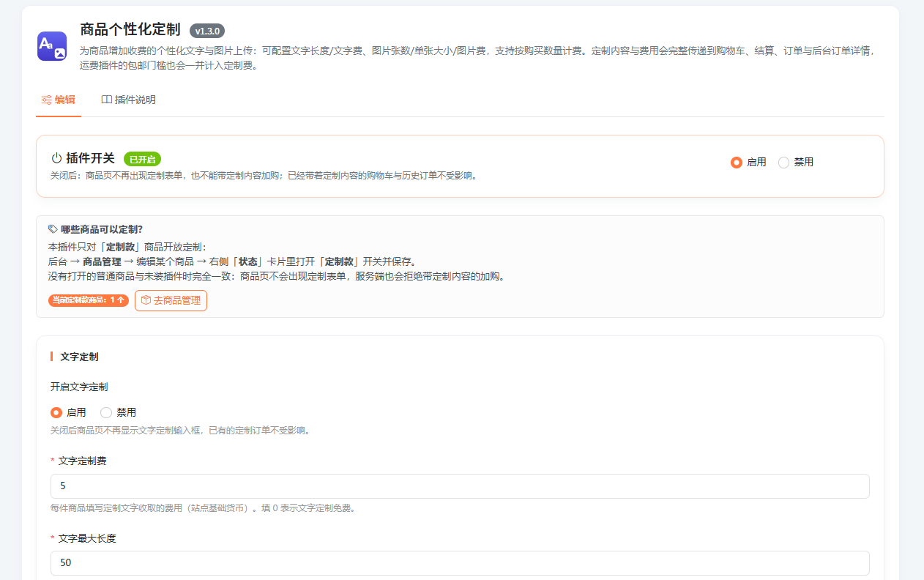Click the 哪些商品可以定制? heading

(x=102, y=229)
